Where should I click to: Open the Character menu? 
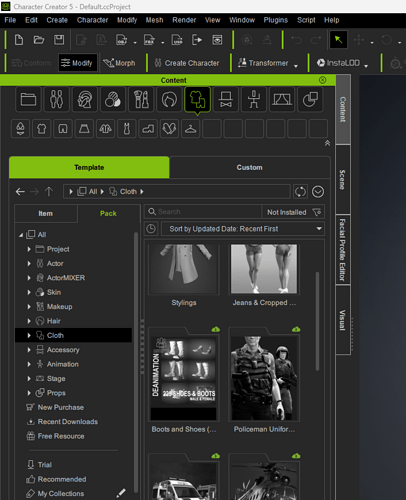coord(92,20)
